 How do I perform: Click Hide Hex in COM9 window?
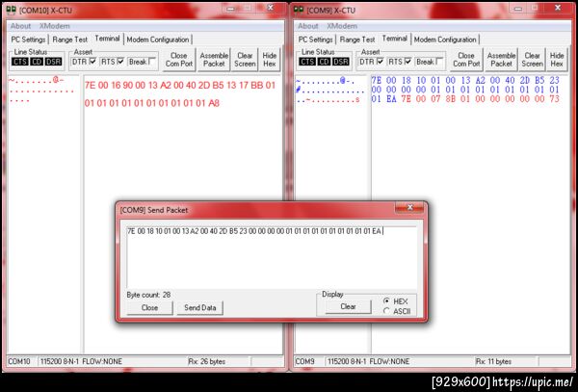coord(557,60)
